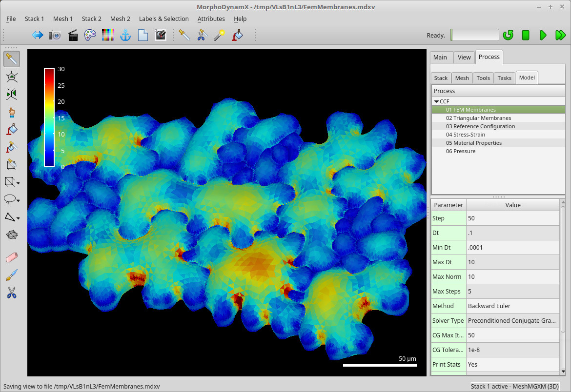Collapse the CCF process tree
This screenshot has height=392, width=571.
pos(437,101)
